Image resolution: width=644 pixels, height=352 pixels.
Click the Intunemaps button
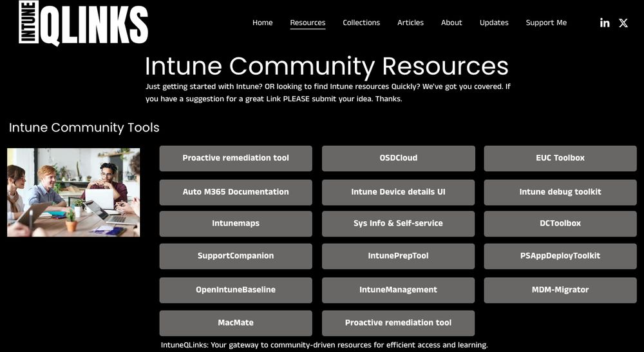pos(236,224)
